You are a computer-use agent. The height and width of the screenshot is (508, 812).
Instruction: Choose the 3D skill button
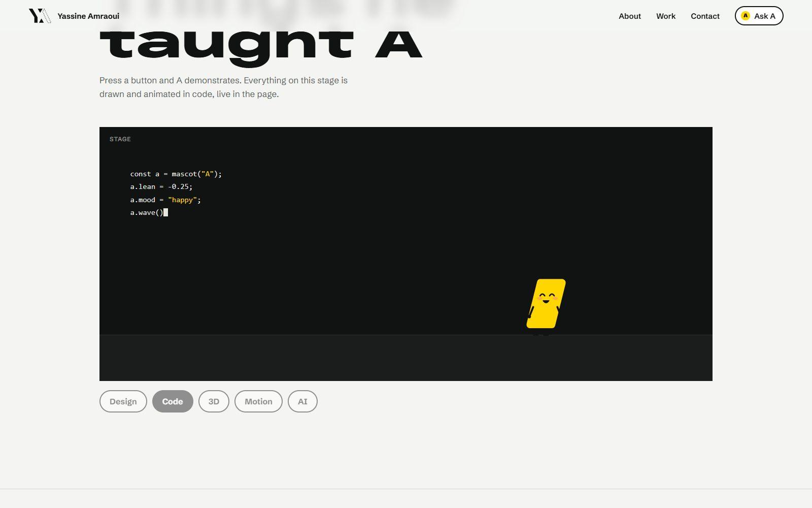[214, 401]
